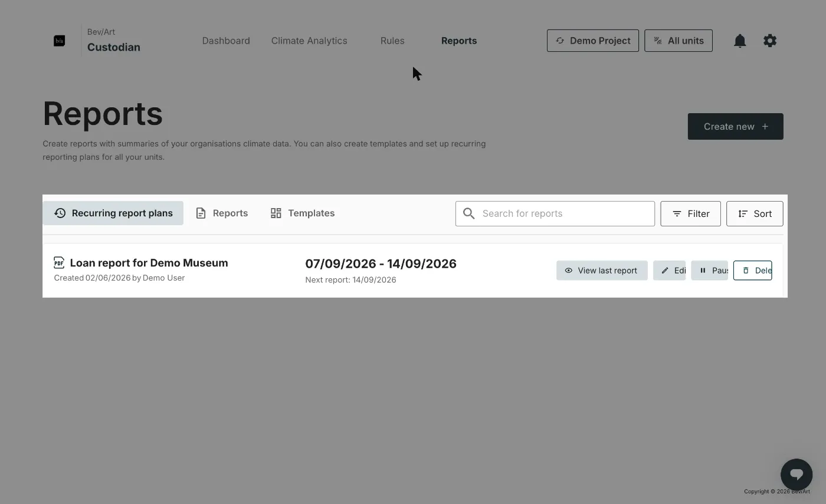826x504 pixels.
Task: Click the Loan report for Demo Museum title
Action: [x=149, y=263]
